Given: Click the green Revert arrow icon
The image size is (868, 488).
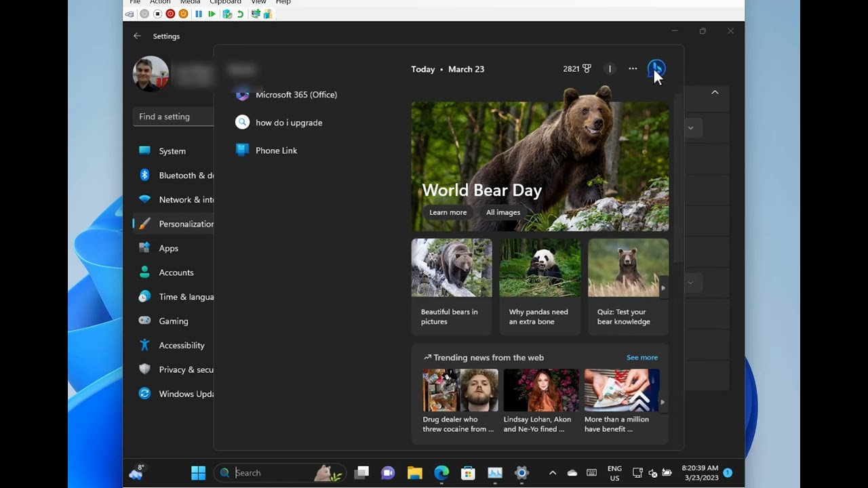Looking at the screenshot, I should 240,14.
